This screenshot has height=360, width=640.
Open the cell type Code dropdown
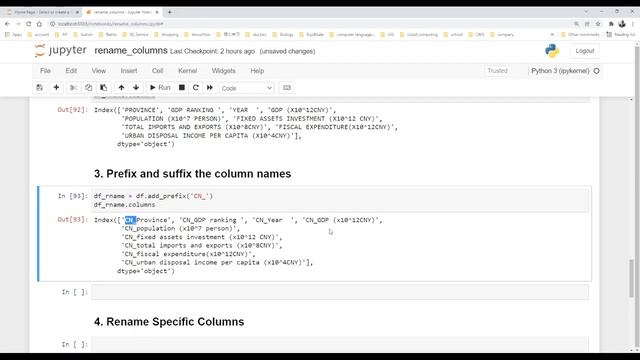(247, 88)
